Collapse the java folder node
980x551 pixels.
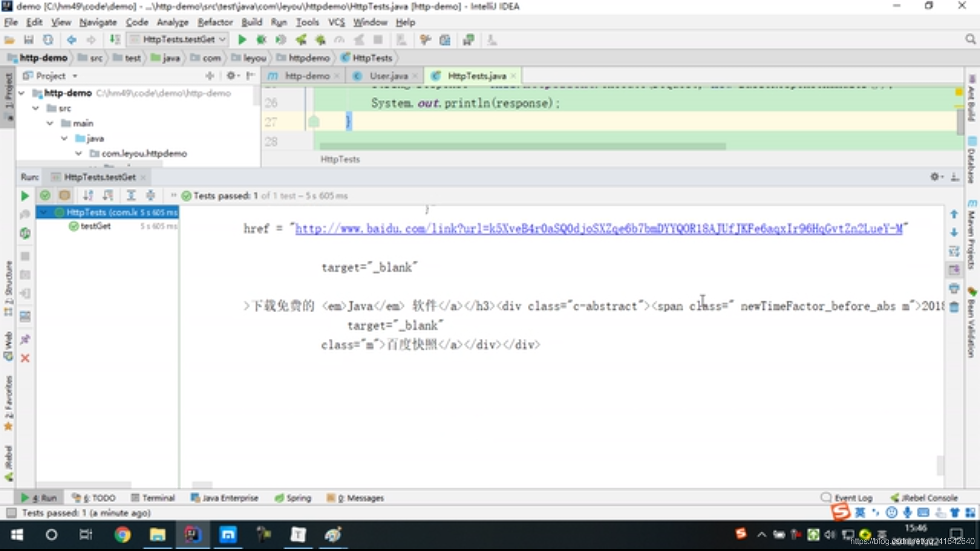click(64, 138)
